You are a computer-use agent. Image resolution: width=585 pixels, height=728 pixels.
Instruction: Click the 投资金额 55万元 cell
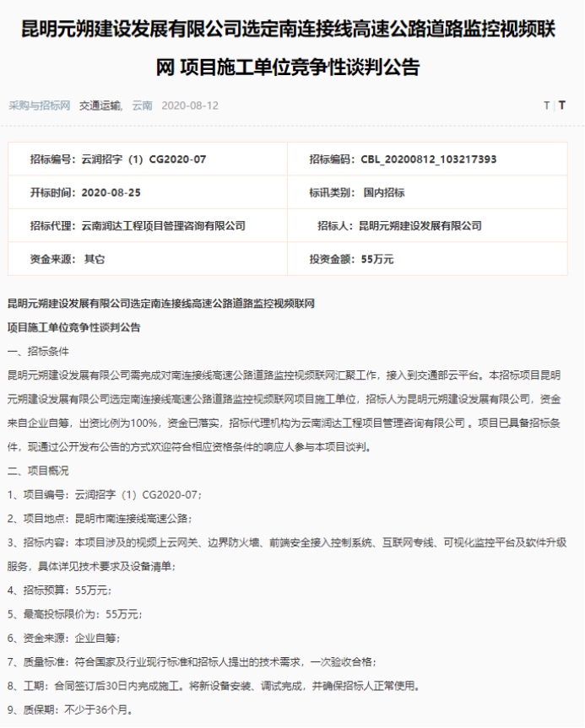pyautogui.click(x=351, y=259)
